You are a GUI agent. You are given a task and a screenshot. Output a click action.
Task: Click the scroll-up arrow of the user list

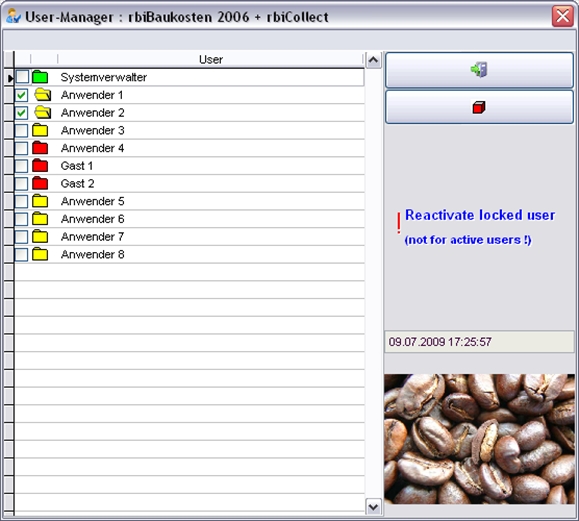coord(373,60)
